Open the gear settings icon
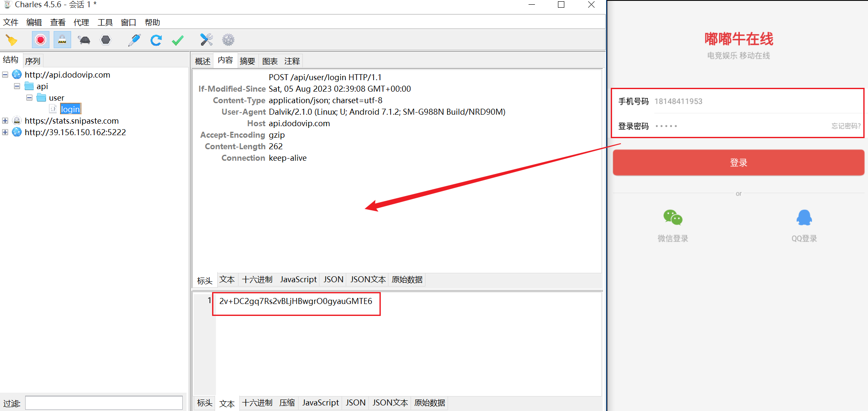The height and width of the screenshot is (411, 868). [x=228, y=40]
